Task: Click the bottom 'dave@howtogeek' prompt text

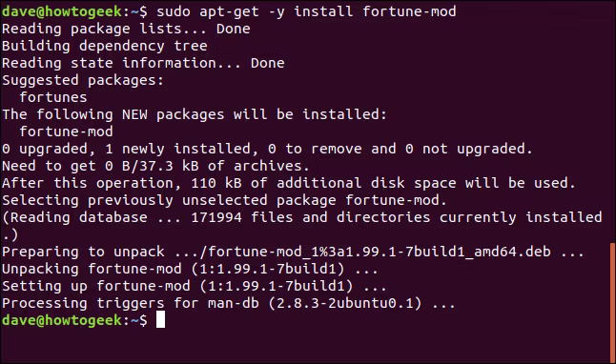Action: point(62,320)
